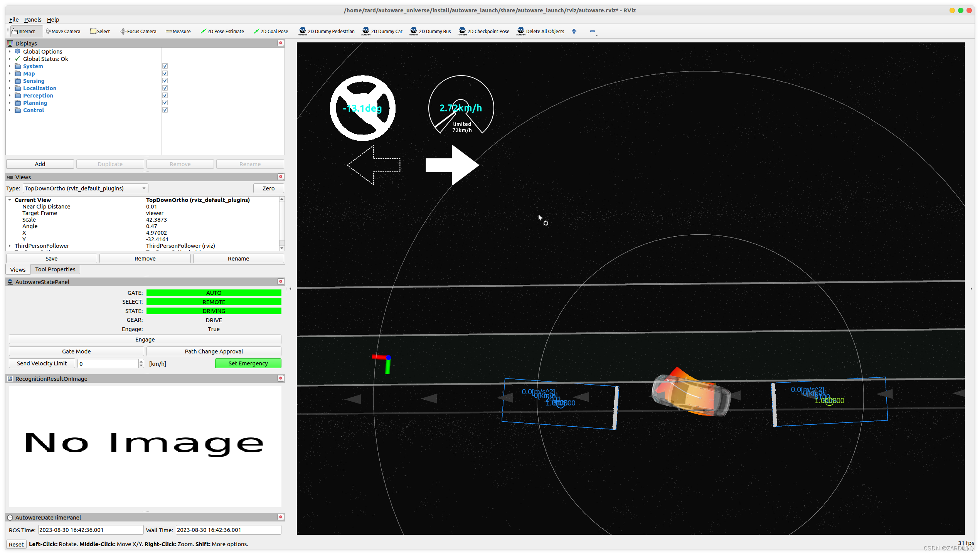
Task: Open the view Type dropdown
Action: click(85, 188)
